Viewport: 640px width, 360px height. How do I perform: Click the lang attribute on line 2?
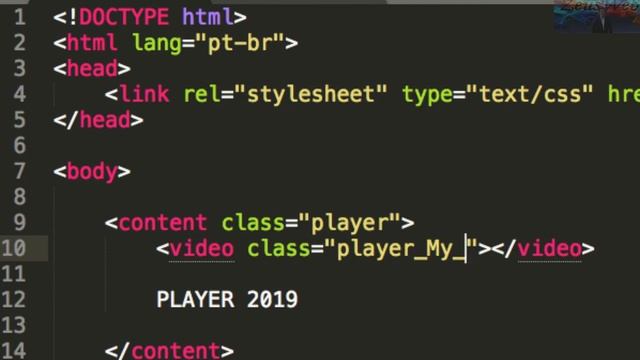pyautogui.click(x=157, y=43)
